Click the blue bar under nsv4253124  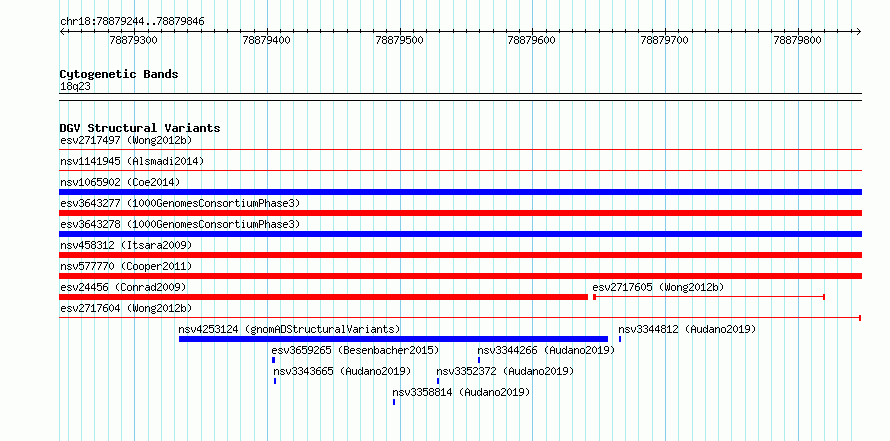393,339
